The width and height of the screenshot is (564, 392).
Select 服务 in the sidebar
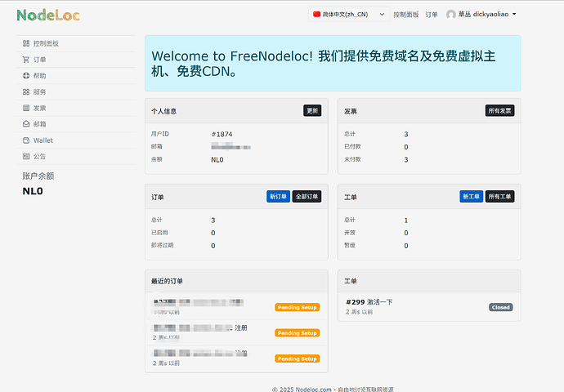(x=75, y=92)
